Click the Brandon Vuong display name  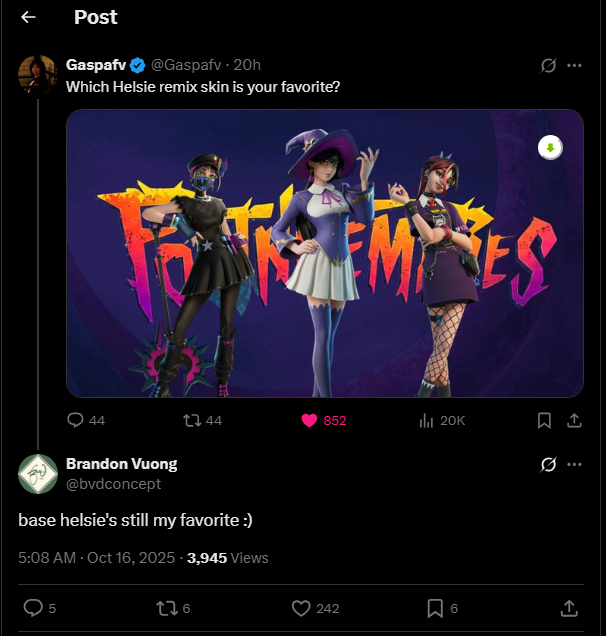tap(122, 464)
